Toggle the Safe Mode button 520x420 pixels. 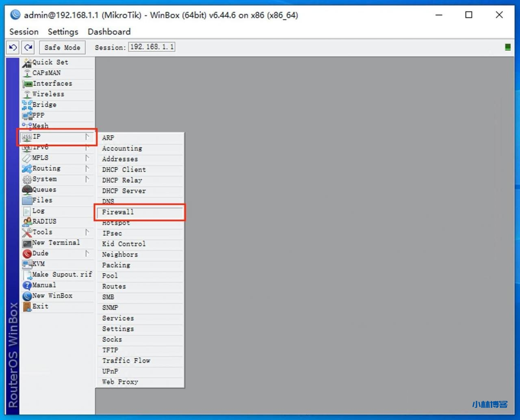point(62,48)
